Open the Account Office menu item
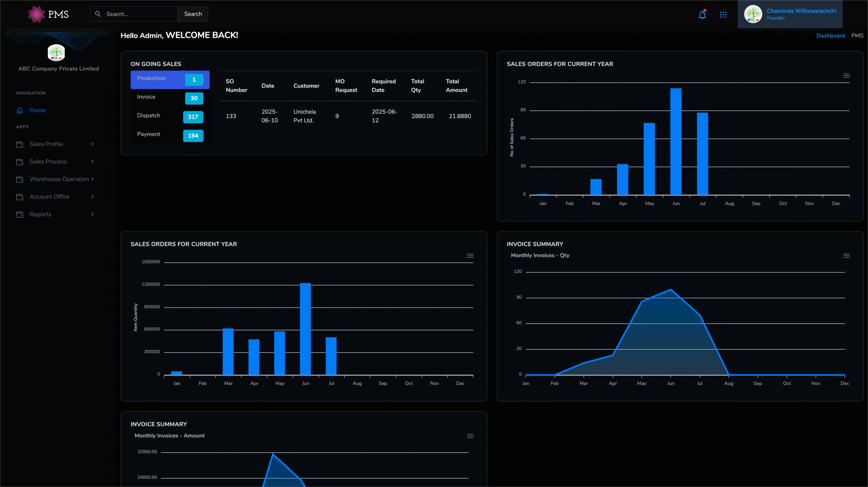The height and width of the screenshot is (487, 868). (55, 196)
